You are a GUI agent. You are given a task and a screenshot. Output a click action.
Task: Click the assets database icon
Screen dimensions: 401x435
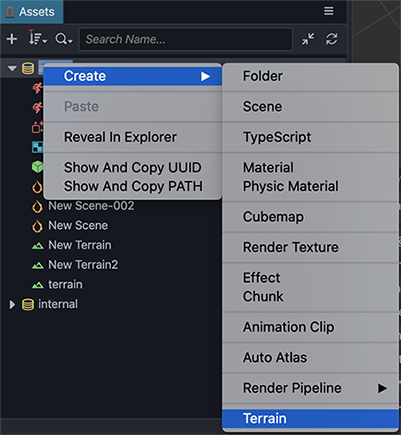28,68
